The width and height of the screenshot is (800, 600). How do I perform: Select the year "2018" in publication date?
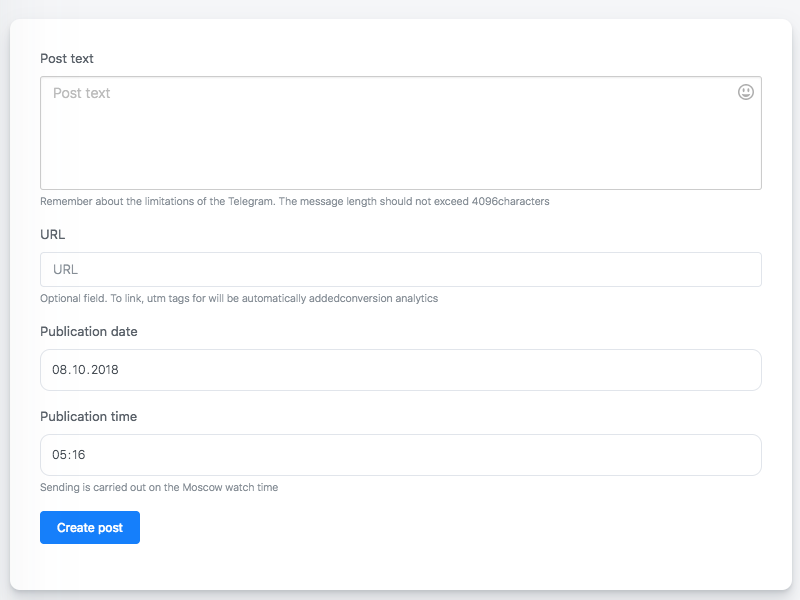click(x=105, y=370)
